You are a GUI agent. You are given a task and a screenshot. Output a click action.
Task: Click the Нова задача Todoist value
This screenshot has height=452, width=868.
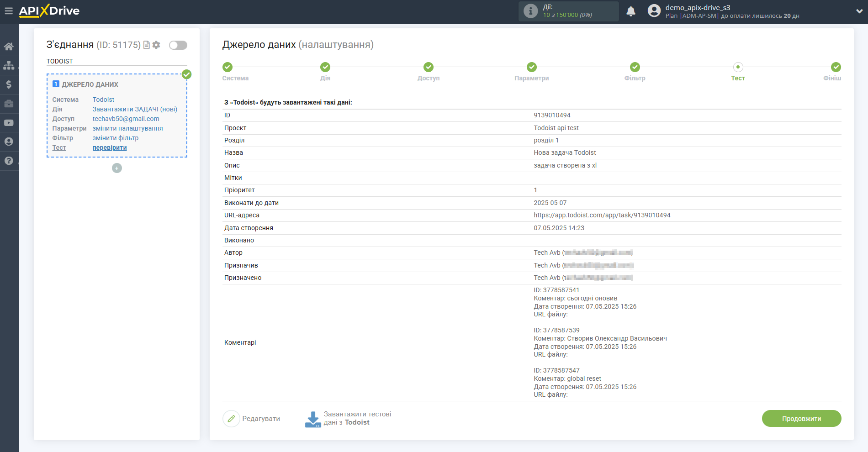click(x=565, y=152)
